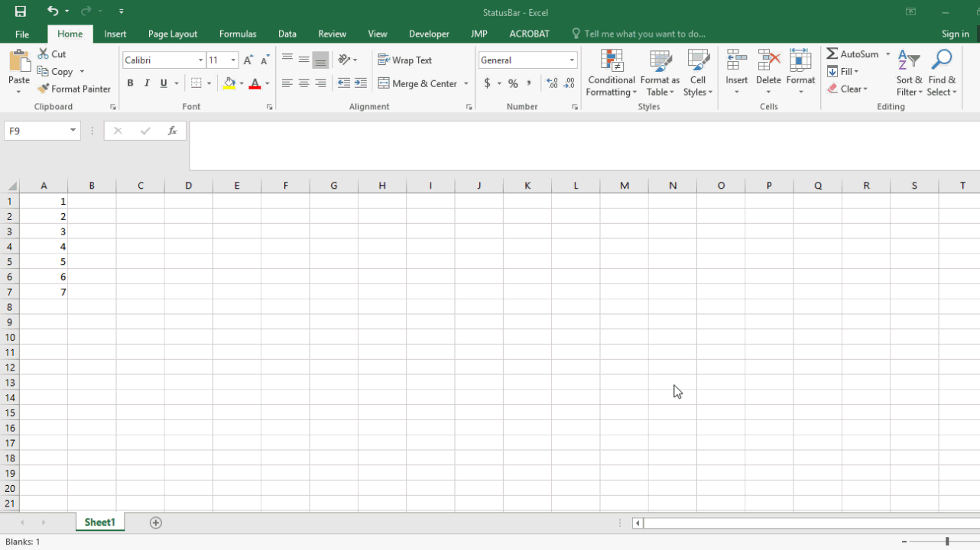This screenshot has height=550, width=980.
Task: Apply bold formatting
Action: (x=130, y=83)
